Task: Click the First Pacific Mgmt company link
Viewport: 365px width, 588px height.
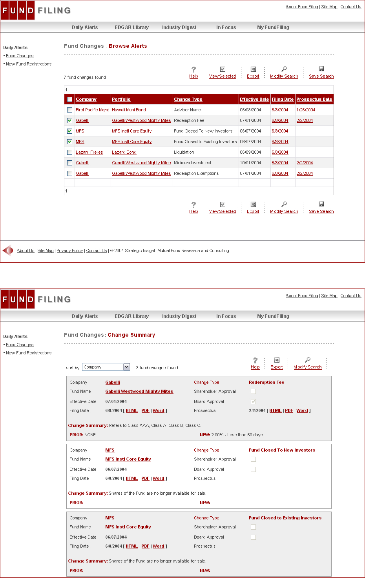Action: coord(92,110)
